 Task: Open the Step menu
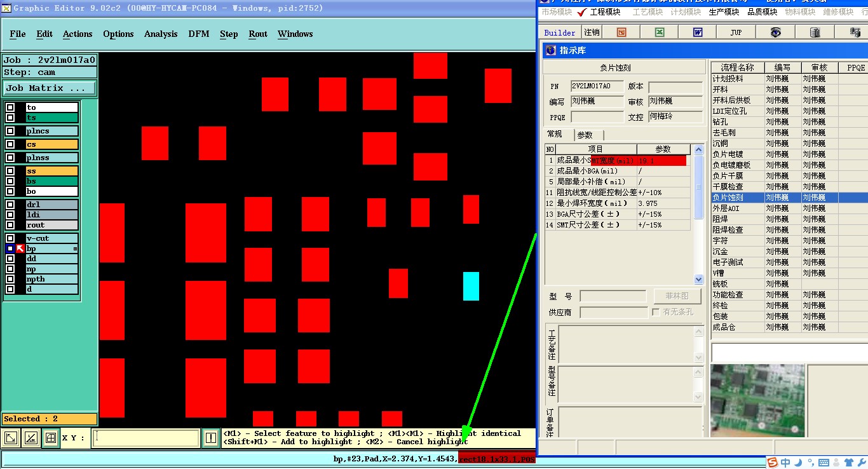229,34
